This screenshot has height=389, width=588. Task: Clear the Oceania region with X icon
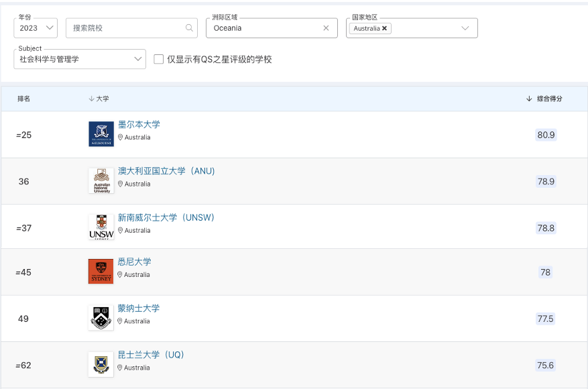(x=326, y=28)
